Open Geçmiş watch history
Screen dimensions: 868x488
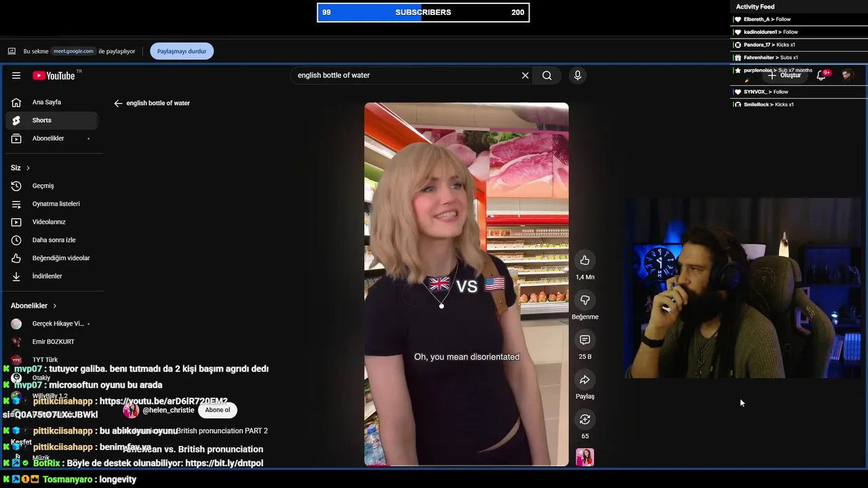pyautogui.click(x=51, y=186)
